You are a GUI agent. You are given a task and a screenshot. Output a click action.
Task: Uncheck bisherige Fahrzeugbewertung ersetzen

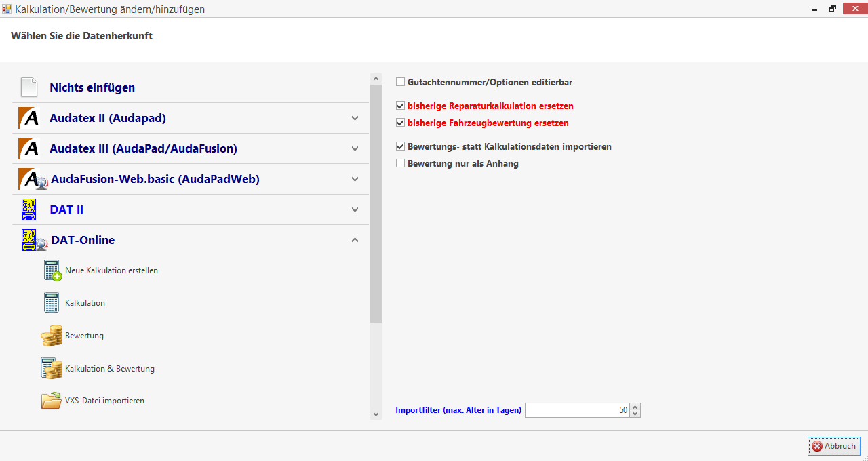(x=401, y=123)
